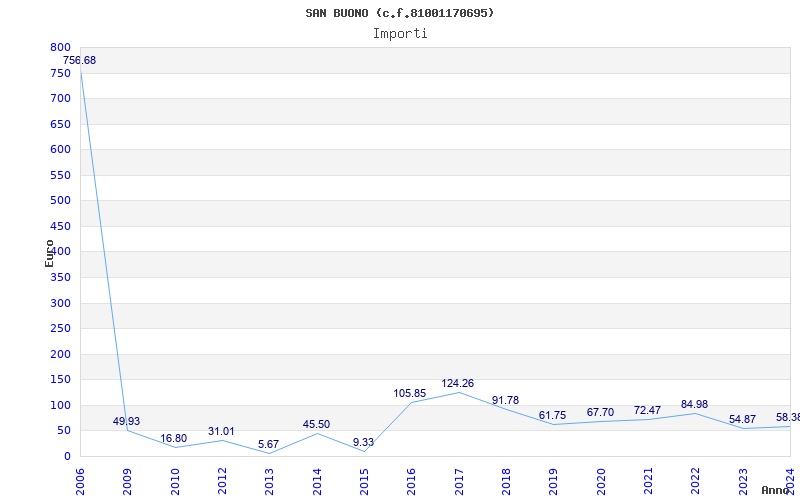Image resolution: width=800 pixels, height=500 pixels.
Task: Click the 5.67 data label
Action: (x=268, y=444)
